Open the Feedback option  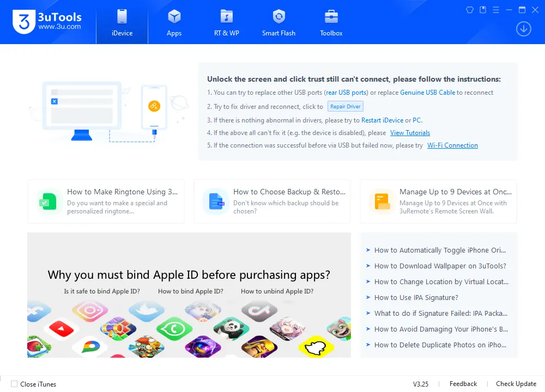tap(463, 383)
